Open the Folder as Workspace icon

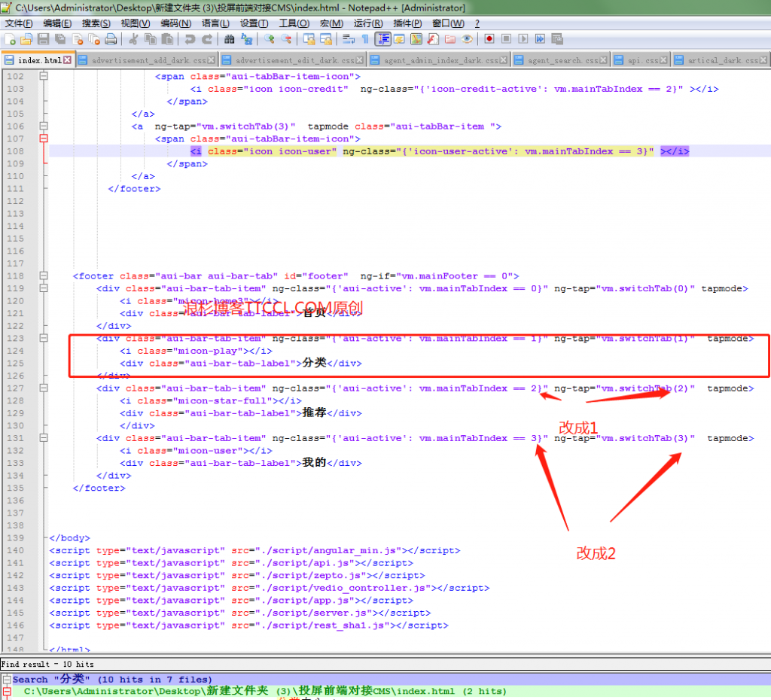pos(450,39)
